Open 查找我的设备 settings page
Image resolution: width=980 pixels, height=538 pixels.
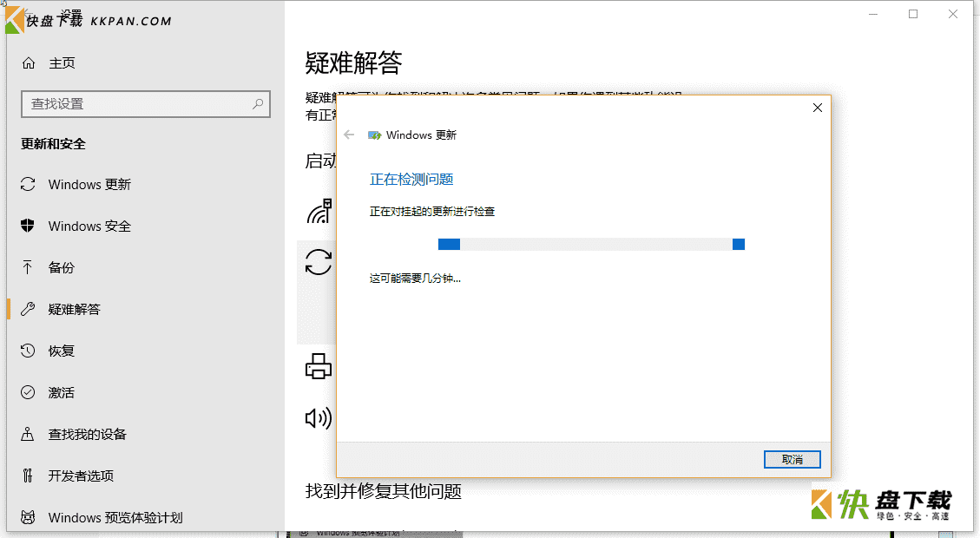click(x=88, y=434)
